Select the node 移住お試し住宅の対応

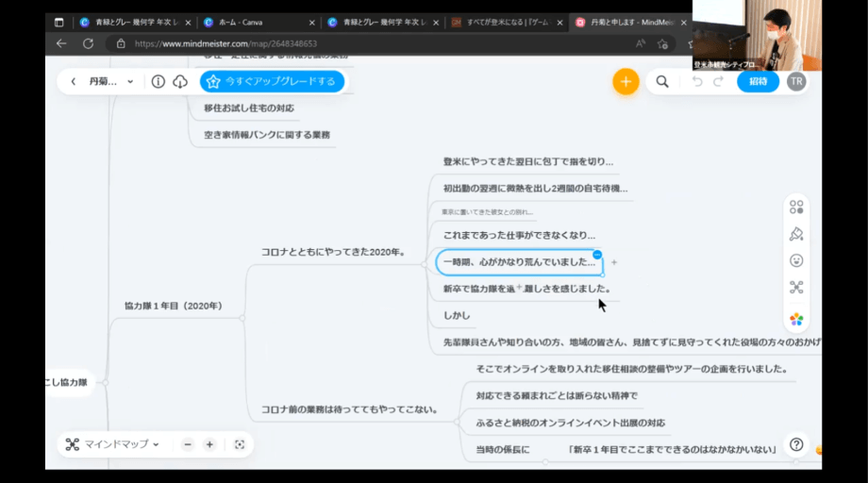[x=248, y=108]
